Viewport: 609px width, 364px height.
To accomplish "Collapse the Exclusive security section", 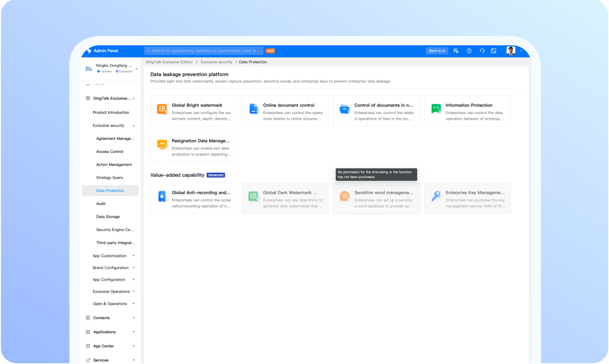I will (134, 126).
